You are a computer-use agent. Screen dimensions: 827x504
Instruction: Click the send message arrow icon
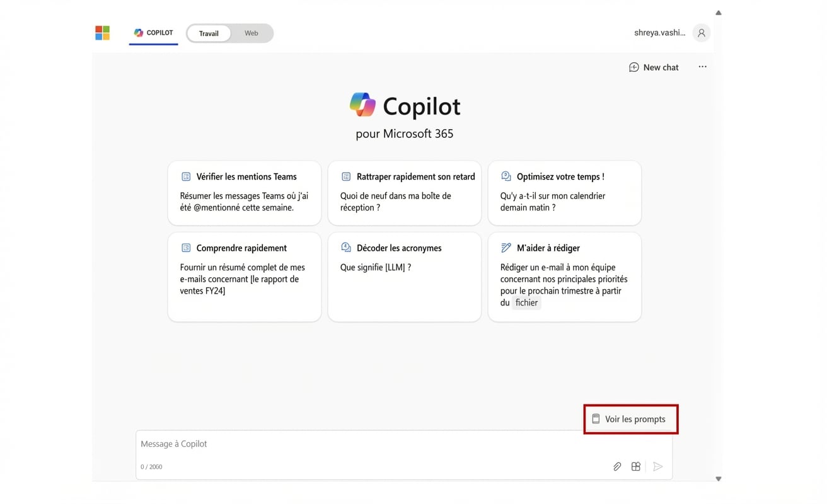(x=658, y=466)
